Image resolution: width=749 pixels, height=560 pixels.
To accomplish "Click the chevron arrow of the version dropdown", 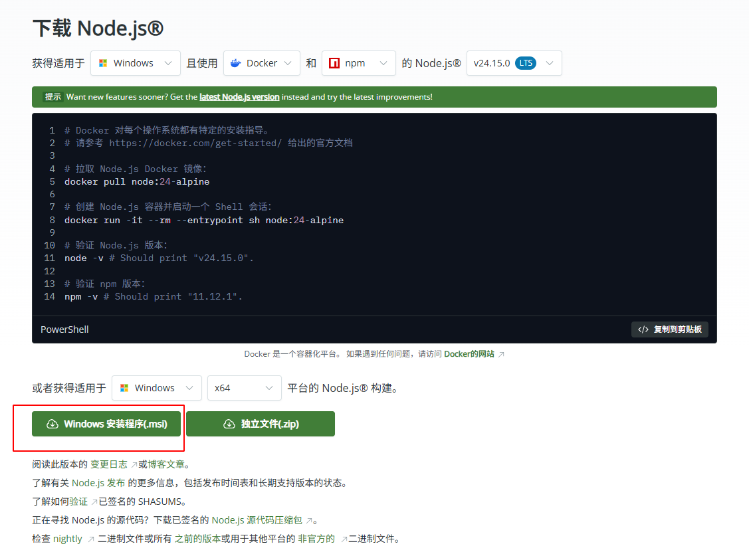I will (x=550, y=63).
